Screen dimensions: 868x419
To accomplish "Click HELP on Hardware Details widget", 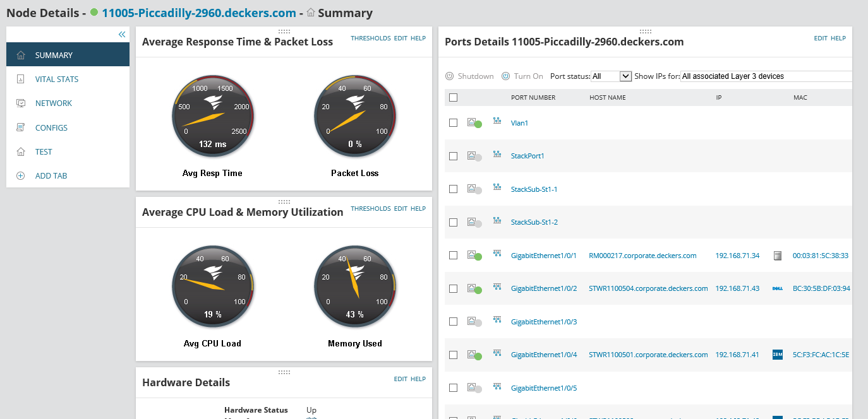I will (x=418, y=379).
